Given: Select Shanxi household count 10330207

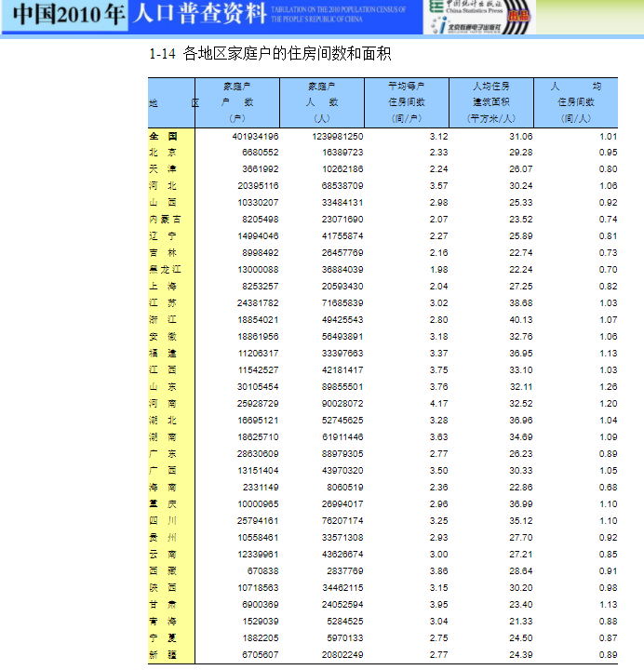Looking at the screenshot, I should [x=258, y=203].
